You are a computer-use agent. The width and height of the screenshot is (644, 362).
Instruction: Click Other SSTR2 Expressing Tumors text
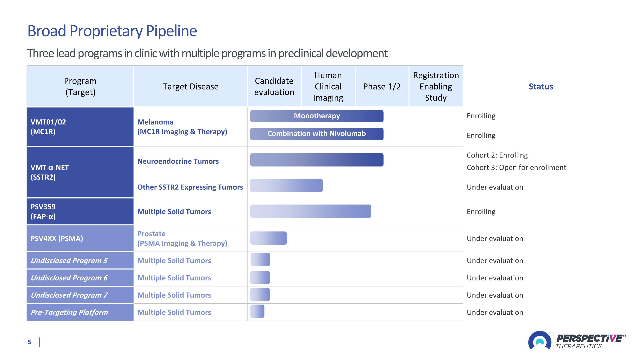pos(190,187)
